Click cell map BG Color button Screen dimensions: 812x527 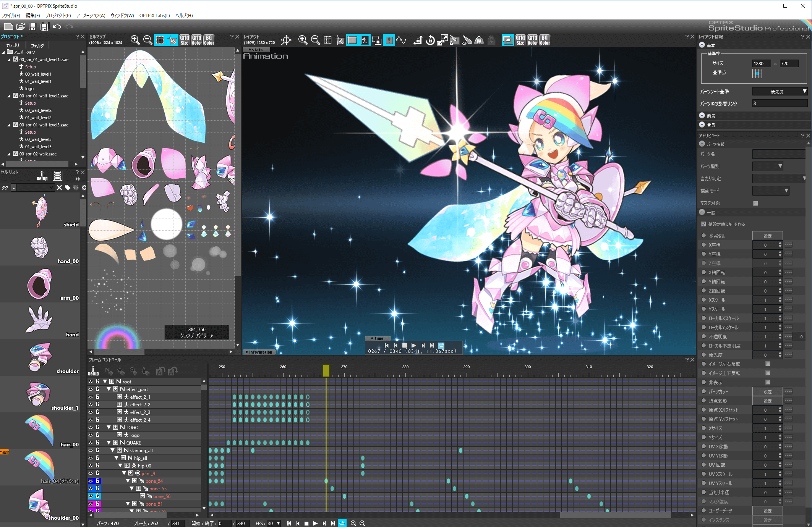[209, 40]
